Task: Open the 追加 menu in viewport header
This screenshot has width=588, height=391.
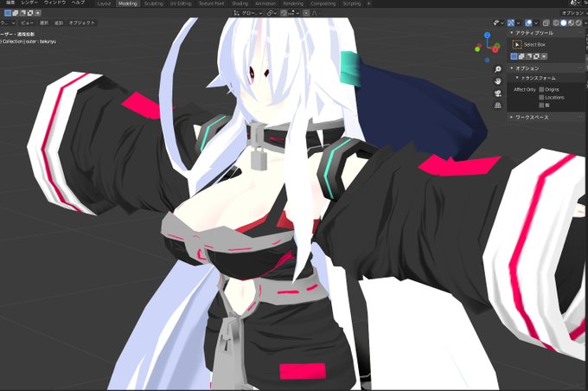Action: click(x=59, y=22)
